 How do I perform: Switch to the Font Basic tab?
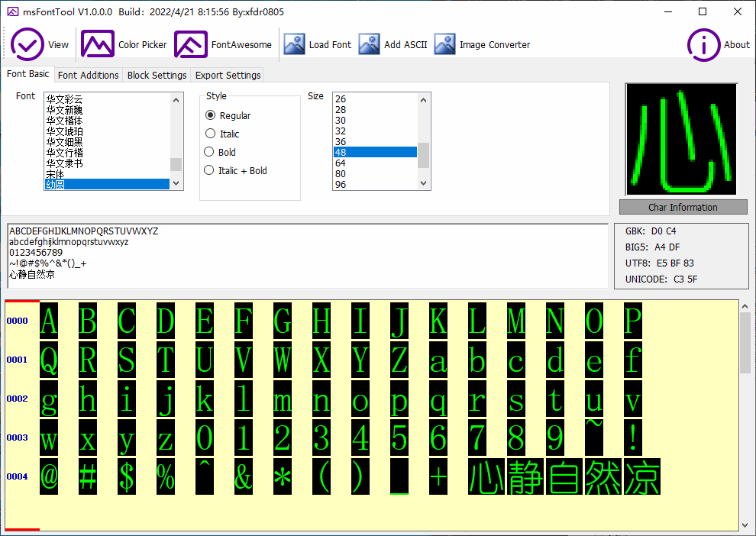point(28,74)
